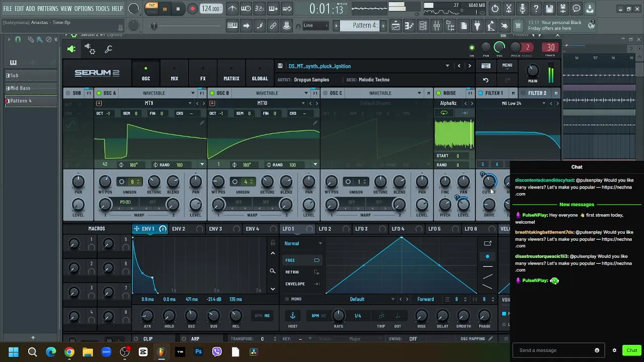
Task: Click the Serum undo arrow icon
Action: 486,80
